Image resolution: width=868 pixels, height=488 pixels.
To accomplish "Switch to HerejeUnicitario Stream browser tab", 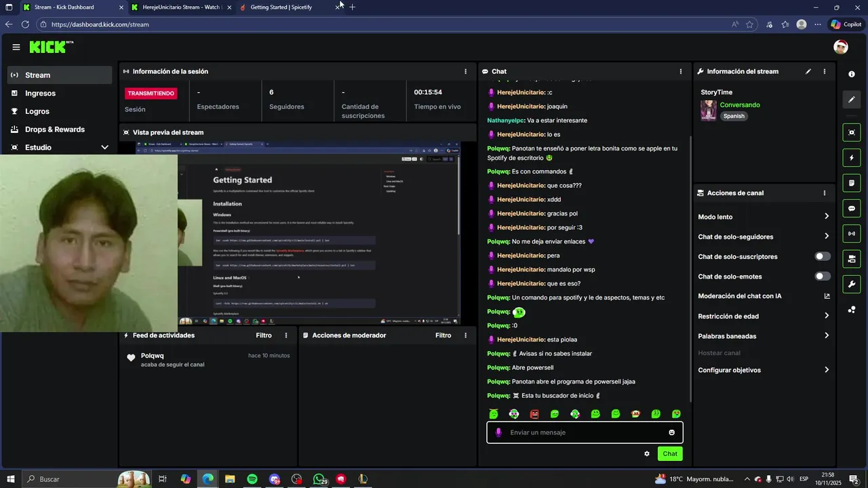I will tap(181, 7).
